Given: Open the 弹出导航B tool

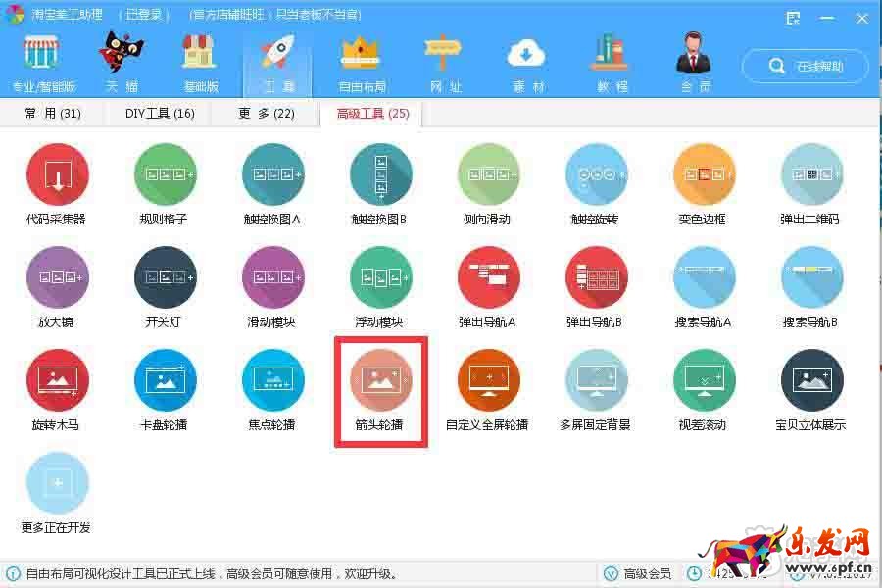Looking at the screenshot, I should click(596, 277).
